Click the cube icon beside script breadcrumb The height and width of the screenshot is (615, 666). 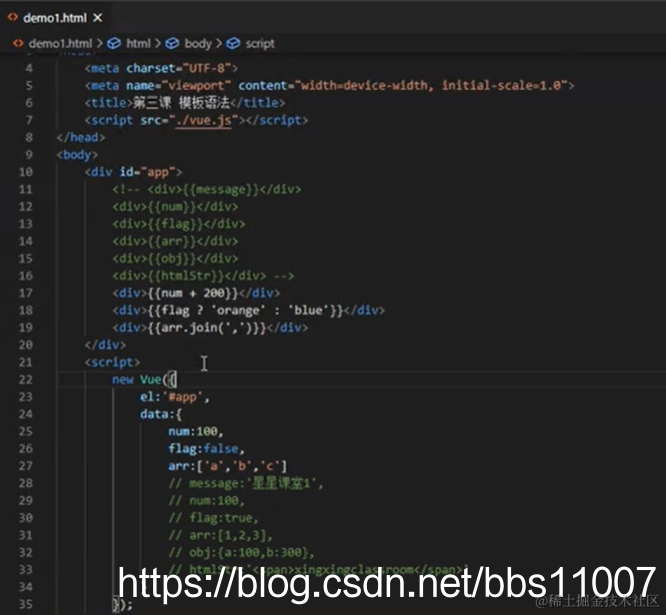click(233, 43)
